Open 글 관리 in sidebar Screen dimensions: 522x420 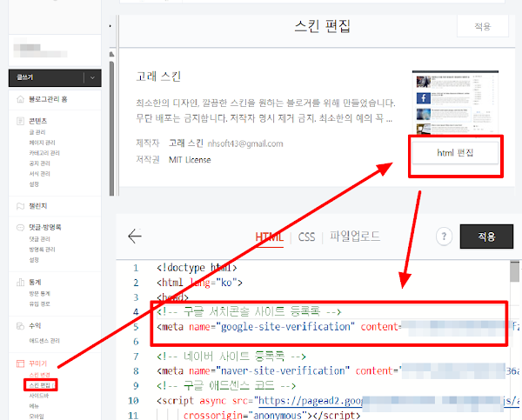(37, 132)
